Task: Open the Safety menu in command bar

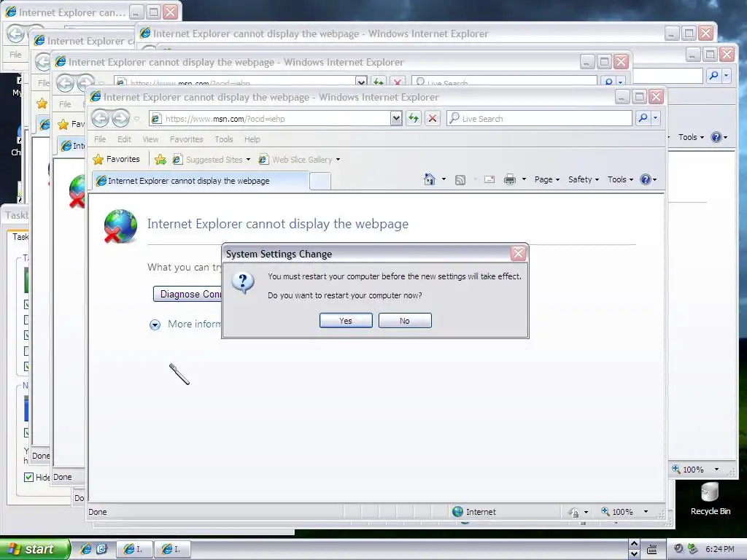Action: tap(583, 179)
